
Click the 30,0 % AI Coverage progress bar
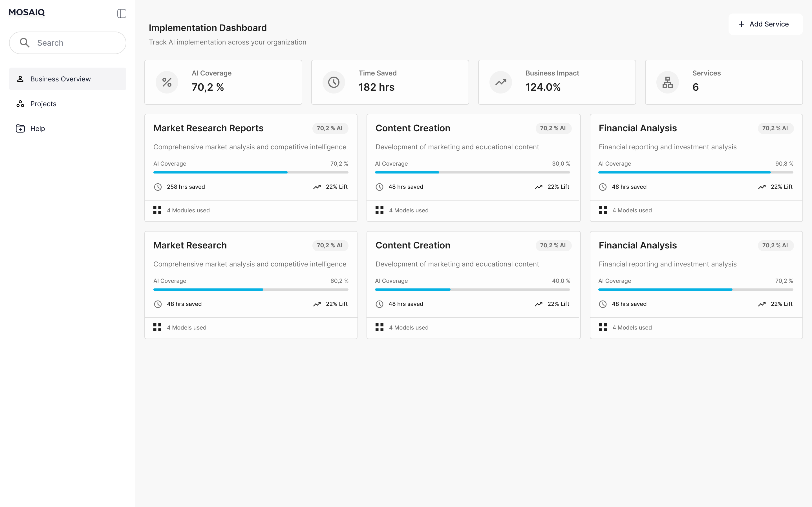[472, 172]
